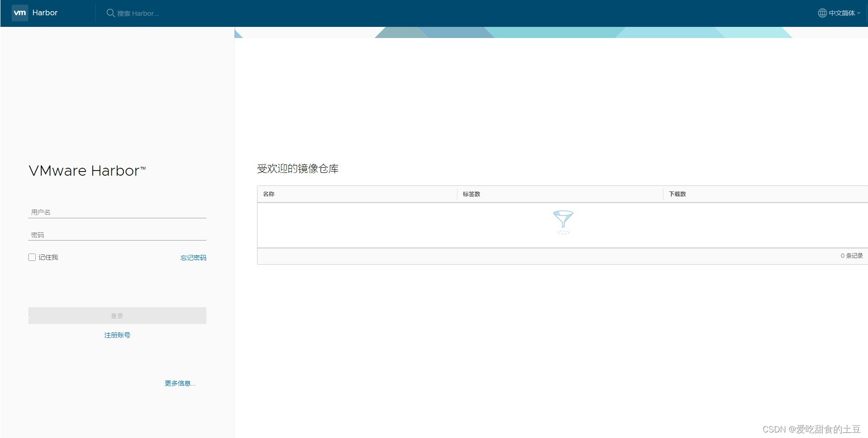This screenshot has height=438, width=868.
Task: Click the 0 条记录 record count
Action: [x=852, y=256]
